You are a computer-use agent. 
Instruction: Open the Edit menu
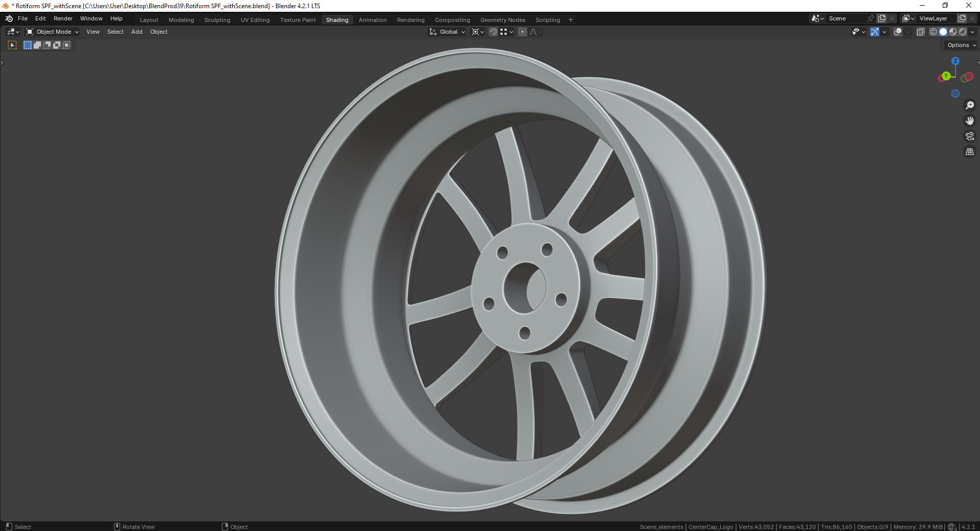(40, 18)
